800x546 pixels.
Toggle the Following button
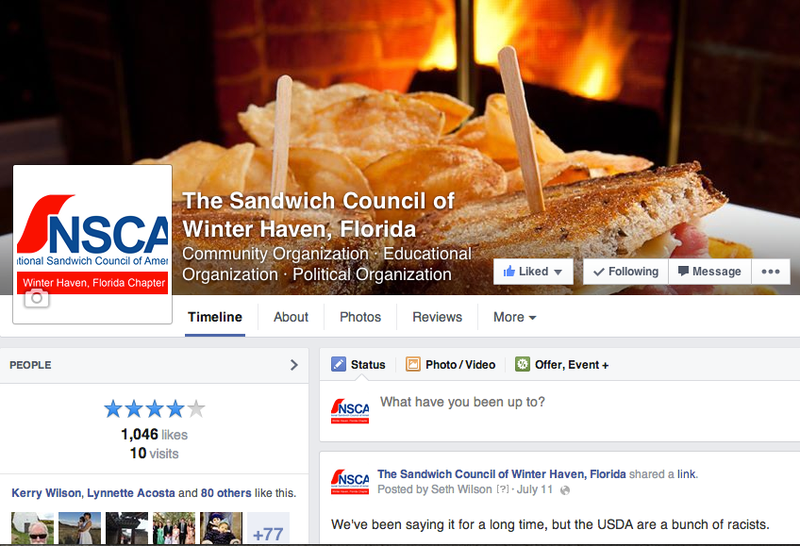[626, 271]
